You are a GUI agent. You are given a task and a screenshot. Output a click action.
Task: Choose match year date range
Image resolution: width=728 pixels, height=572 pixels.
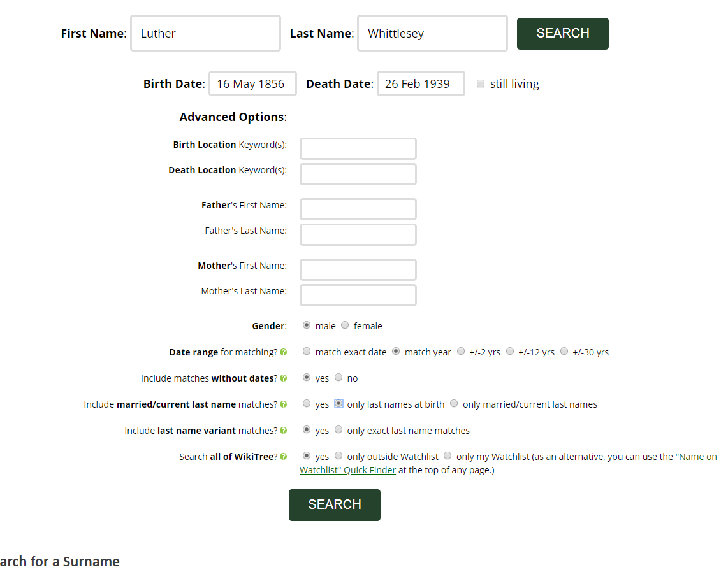[396, 351]
